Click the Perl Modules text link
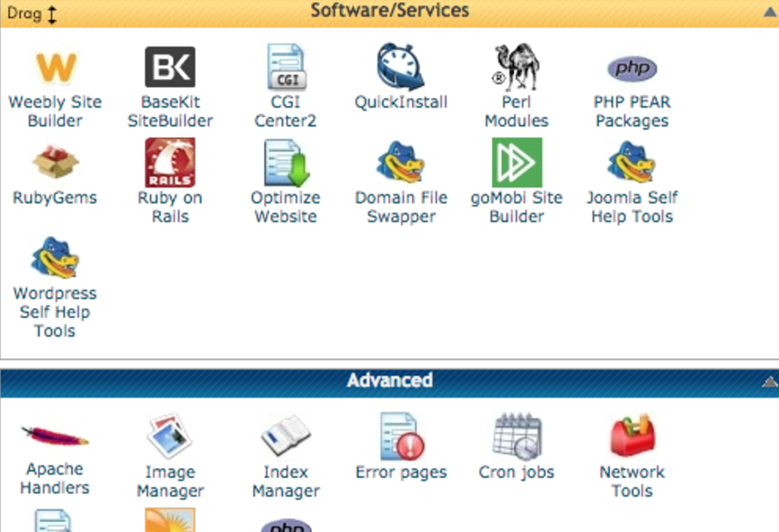The height and width of the screenshot is (532, 779). 517,112
